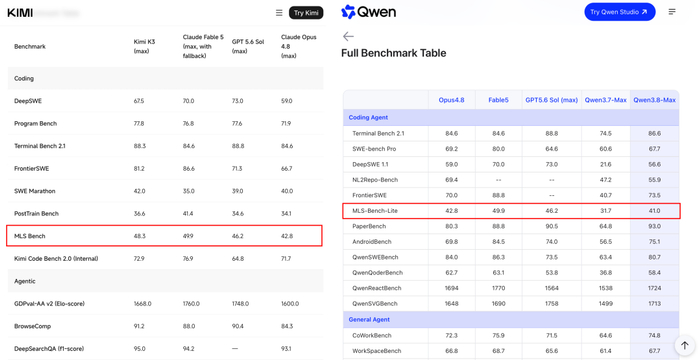Click the scroll-to-top arrow button

tap(685, 345)
